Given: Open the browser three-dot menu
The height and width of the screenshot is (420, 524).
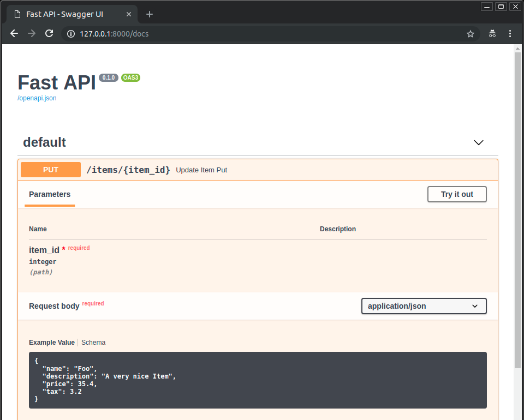Looking at the screenshot, I should tap(510, 34).
